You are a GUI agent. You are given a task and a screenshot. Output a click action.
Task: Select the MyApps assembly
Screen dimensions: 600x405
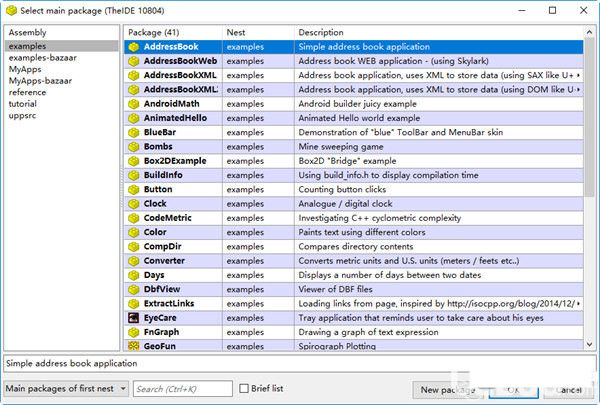pyautogui.click(x=25, y=69)
